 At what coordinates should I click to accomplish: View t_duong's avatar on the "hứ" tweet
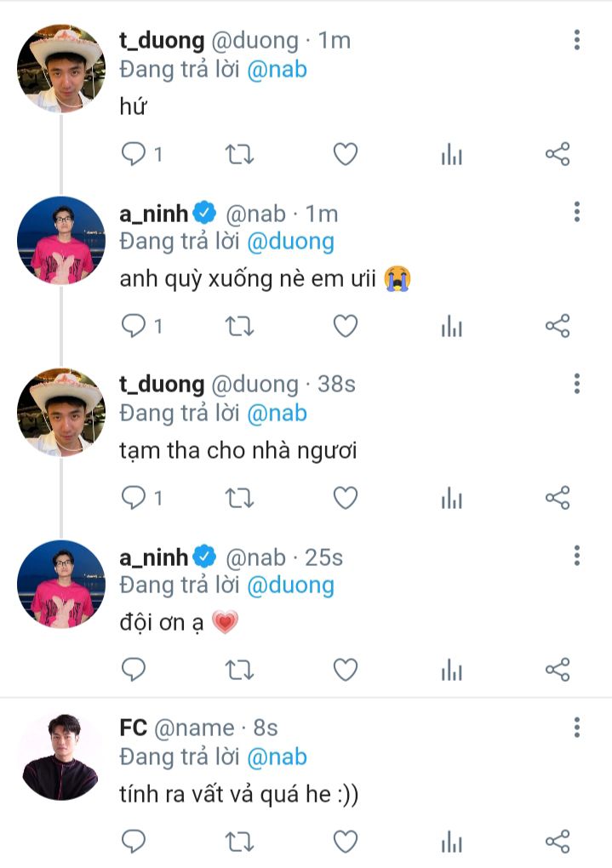point(60,69)
